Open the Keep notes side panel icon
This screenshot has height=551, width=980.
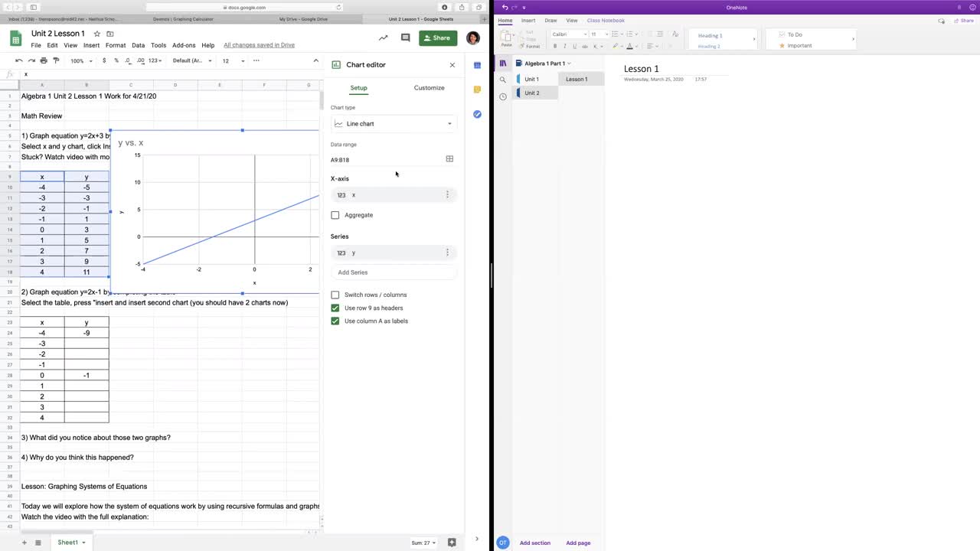click(x=477, y=90)
